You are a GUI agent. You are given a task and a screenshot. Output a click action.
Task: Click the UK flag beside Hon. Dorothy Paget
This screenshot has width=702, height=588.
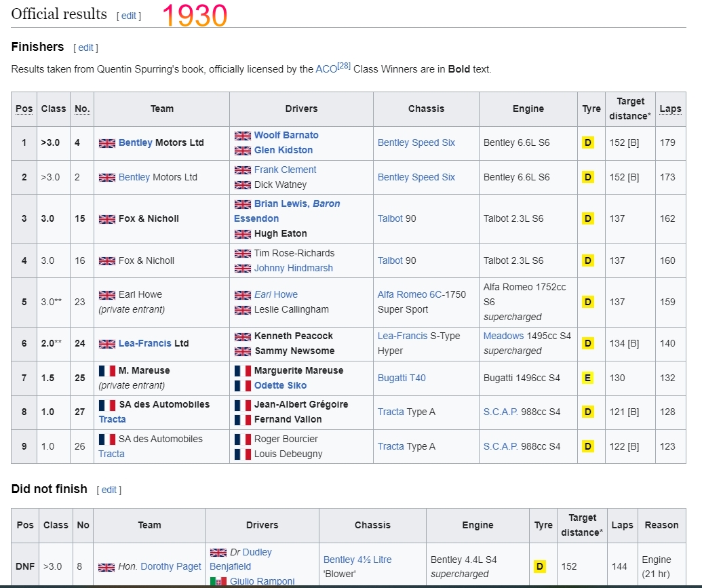[x=106, y=568]
